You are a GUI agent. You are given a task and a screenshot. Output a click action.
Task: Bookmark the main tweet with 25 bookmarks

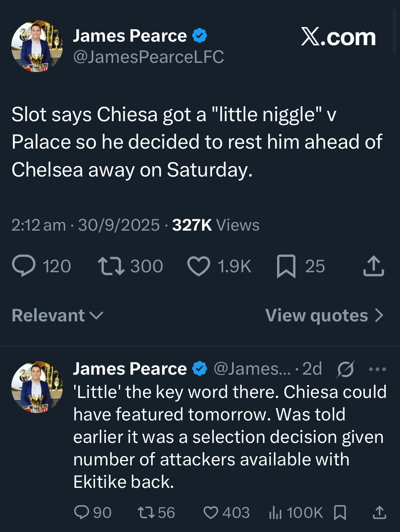[x=286, y=266]
